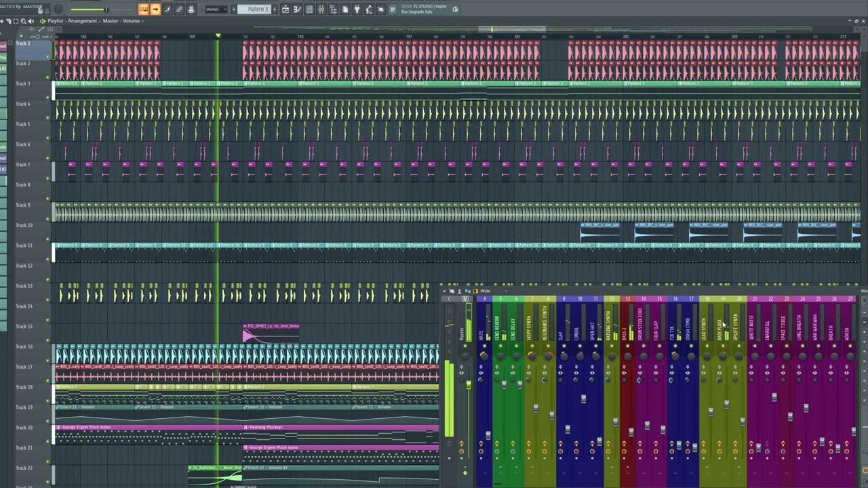Open the (none) snap dropdown
The image size is (868, 488).
[215, 9]
